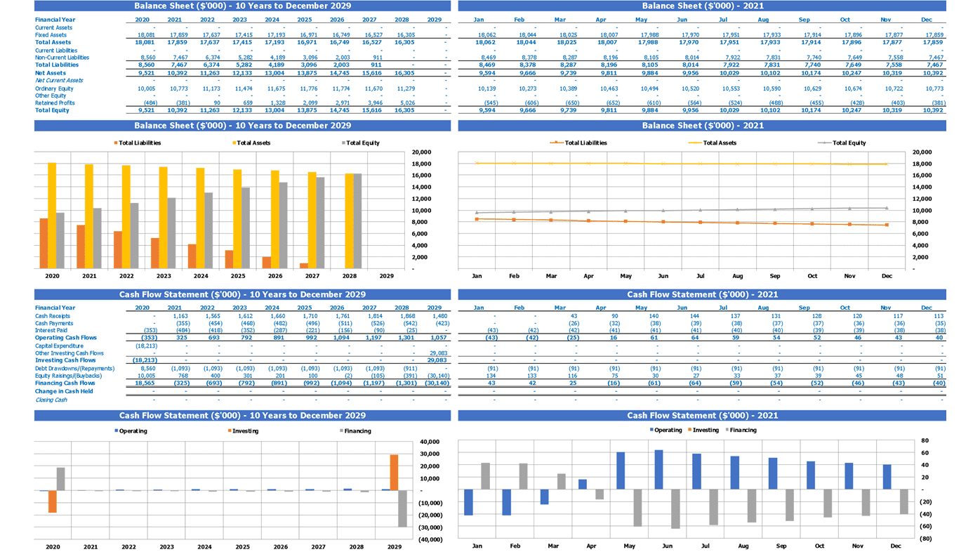Click gray Total Equity bar for 2028
This screenshot has width=980, height=552.
point(357,221)
